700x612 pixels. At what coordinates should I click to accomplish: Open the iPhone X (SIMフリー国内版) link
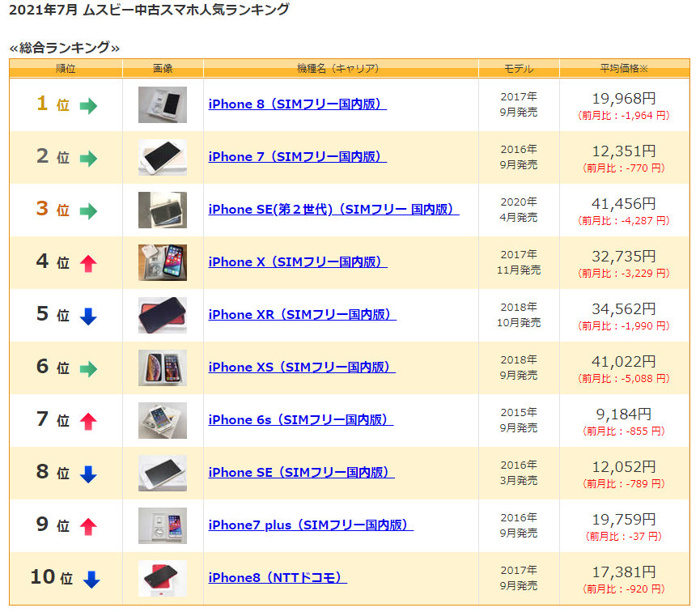(298, 262)
